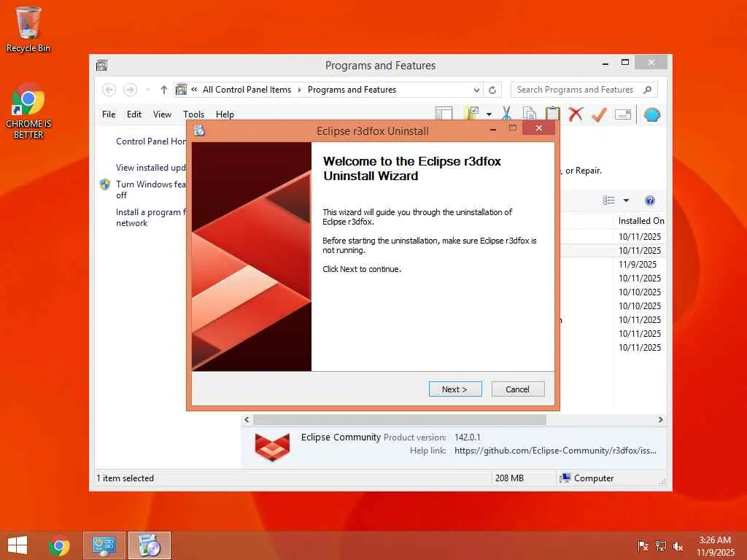The width and height of the screenshot is (747, 560).
Task: Expand the view options dropdown arrow
Action: click(x=627, y=201)
